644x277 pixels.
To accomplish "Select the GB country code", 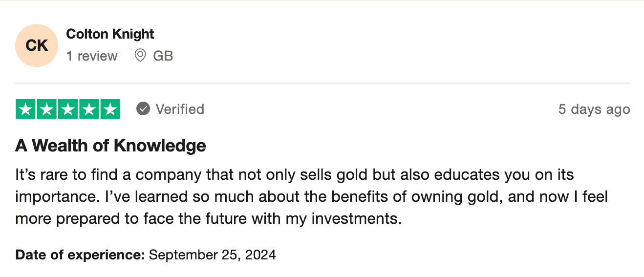I will pyautogui.click(x=163, y=56).
